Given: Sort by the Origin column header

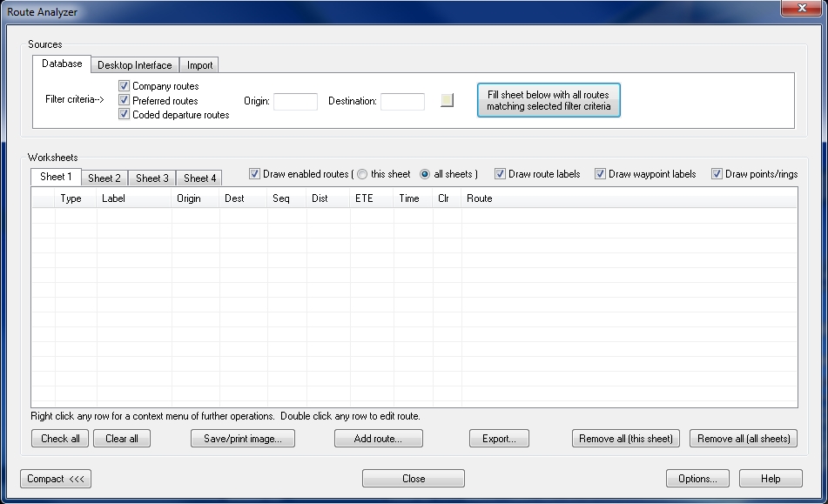Looking at the screenshot, I should click(x=195, y=198).
